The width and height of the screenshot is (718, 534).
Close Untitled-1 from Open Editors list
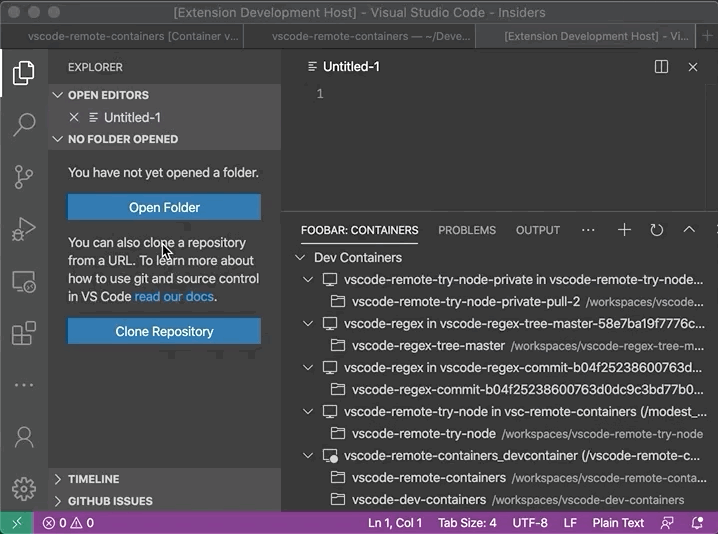pos(74,117)
